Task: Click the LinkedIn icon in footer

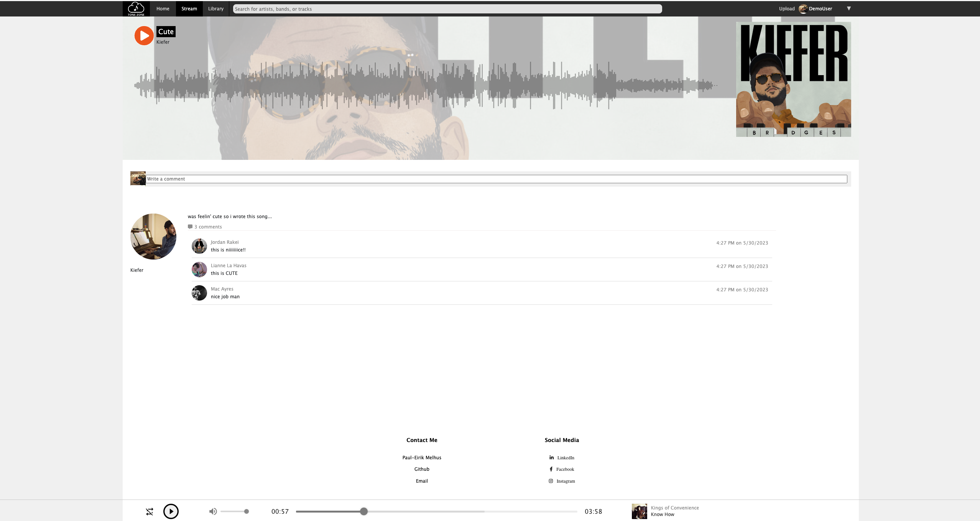Action: (551, 457)
